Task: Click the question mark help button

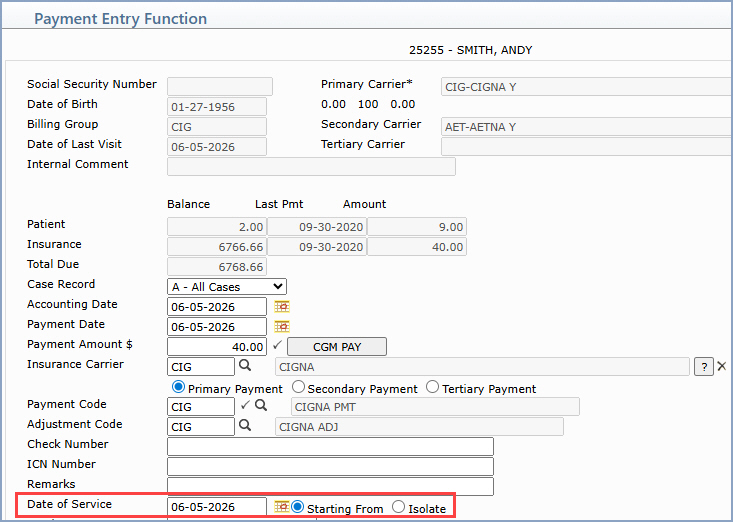Action: coord(704,367)
